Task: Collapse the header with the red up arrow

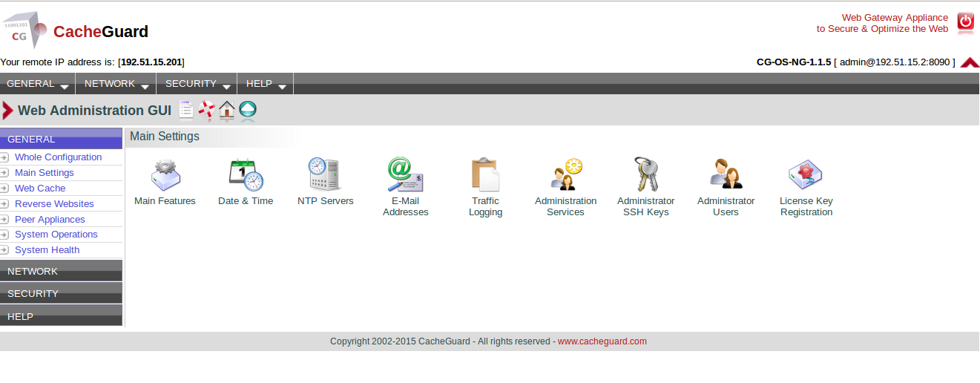Action: 970,62
